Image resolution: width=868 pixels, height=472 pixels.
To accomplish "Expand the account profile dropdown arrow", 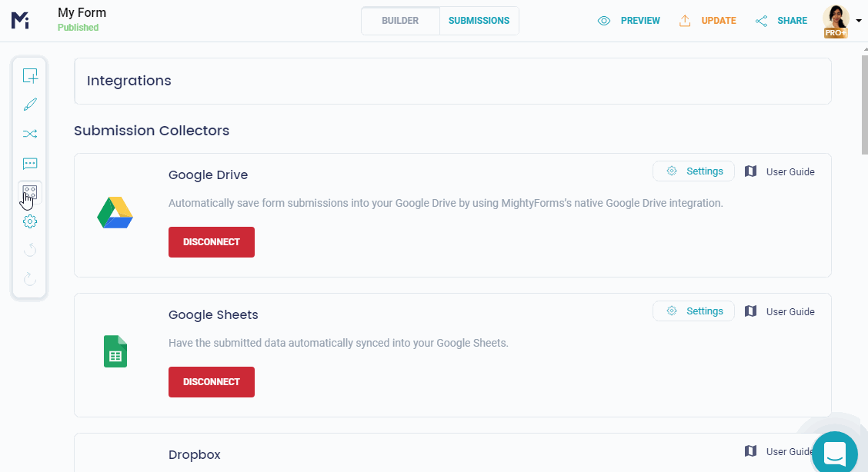I will tap(859, 20).
